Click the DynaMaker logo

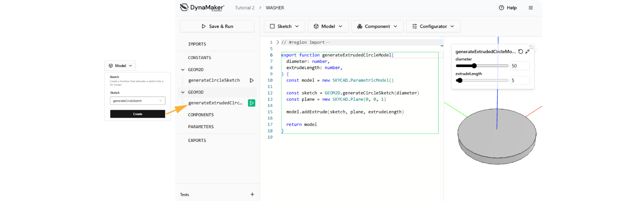coord(202,8)
